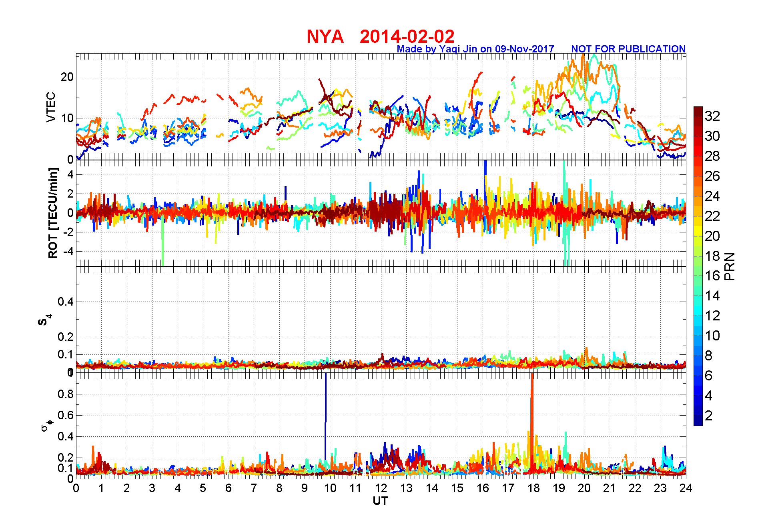Viewport: 762px width, 532px height.
Task: Select the "VTEC" y-axis label
Action: [51, 107]
